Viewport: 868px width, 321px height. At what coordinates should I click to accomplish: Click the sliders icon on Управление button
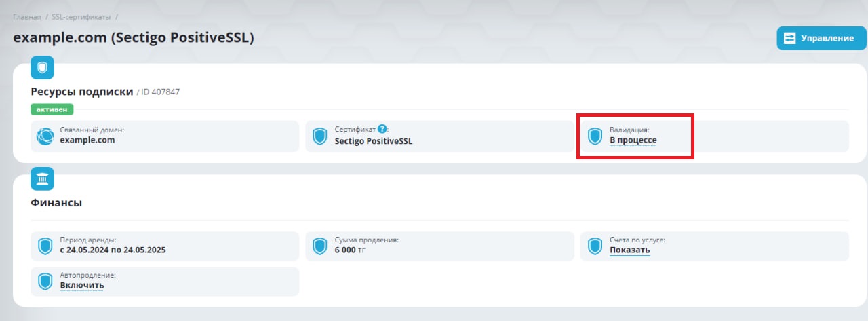tap(789, 38)
